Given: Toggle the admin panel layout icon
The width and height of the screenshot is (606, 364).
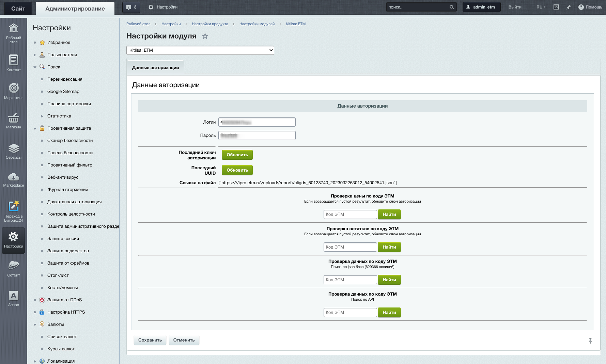Looking at the screenshot, I should pos(556,7).
